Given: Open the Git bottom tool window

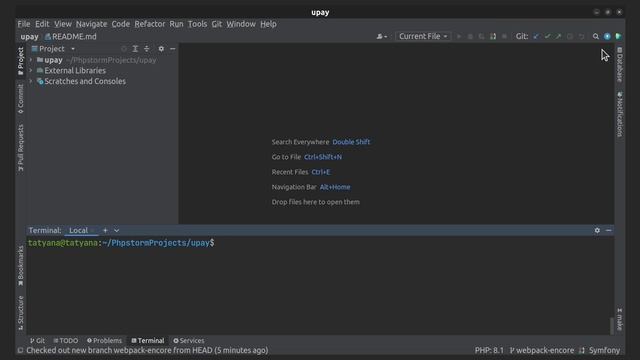Looking at the screenshot, I should tap(37, 340).
